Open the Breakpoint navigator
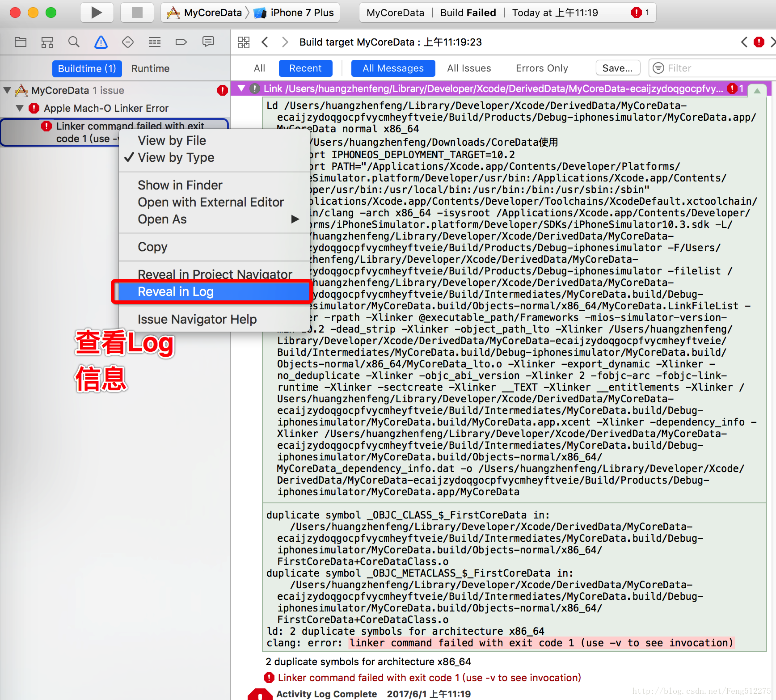 point(181,42)
